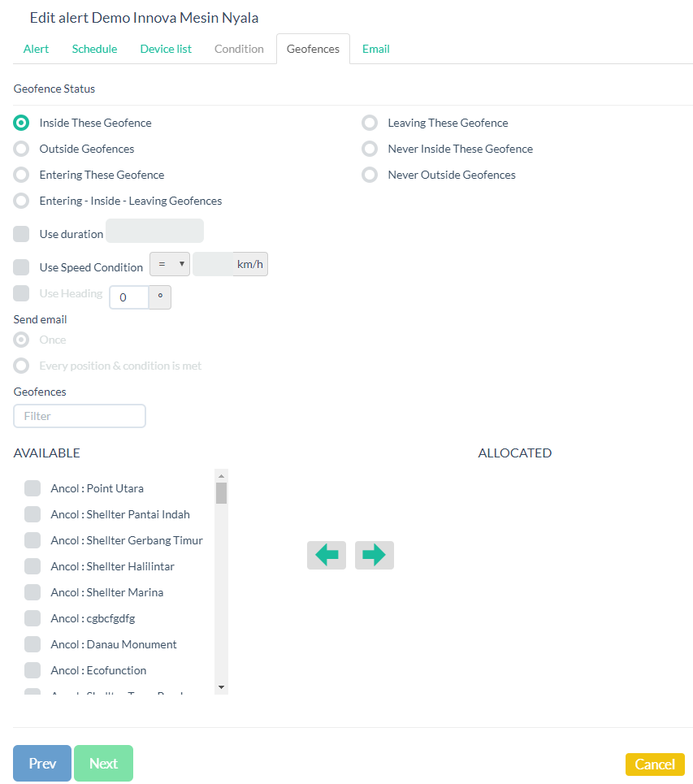This screenshot has width=693, height=784.
Task: Click the green Next button
Action: click(x=103, y=763)
